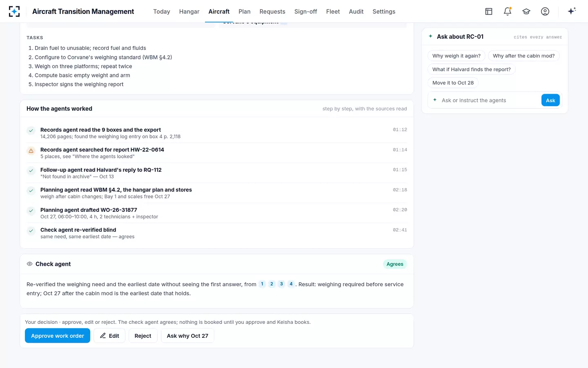The height and width of the screenshot is (368, 588).
Task: Open the layout panel icon
Action: point(489,11)
